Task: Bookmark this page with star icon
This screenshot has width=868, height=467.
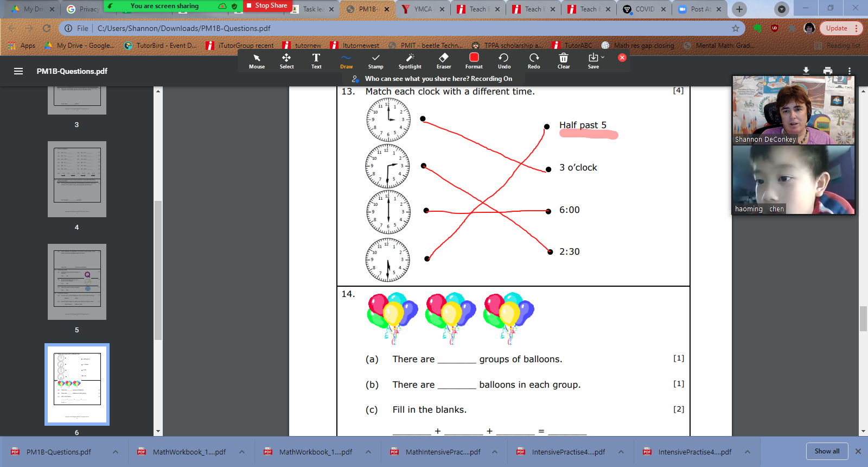Action: pyautogui.click(x=736, y=28)
